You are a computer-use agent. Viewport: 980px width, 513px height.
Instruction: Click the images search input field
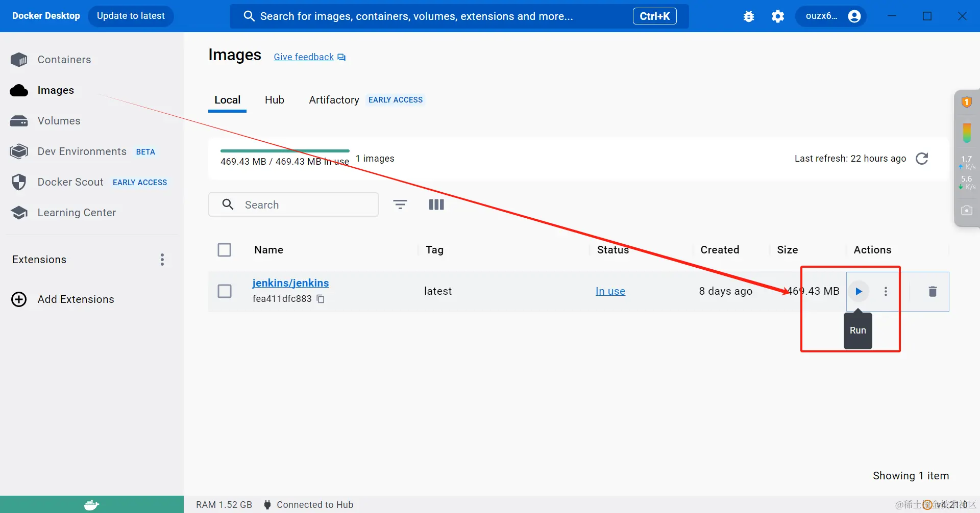[x=293, y=204]
